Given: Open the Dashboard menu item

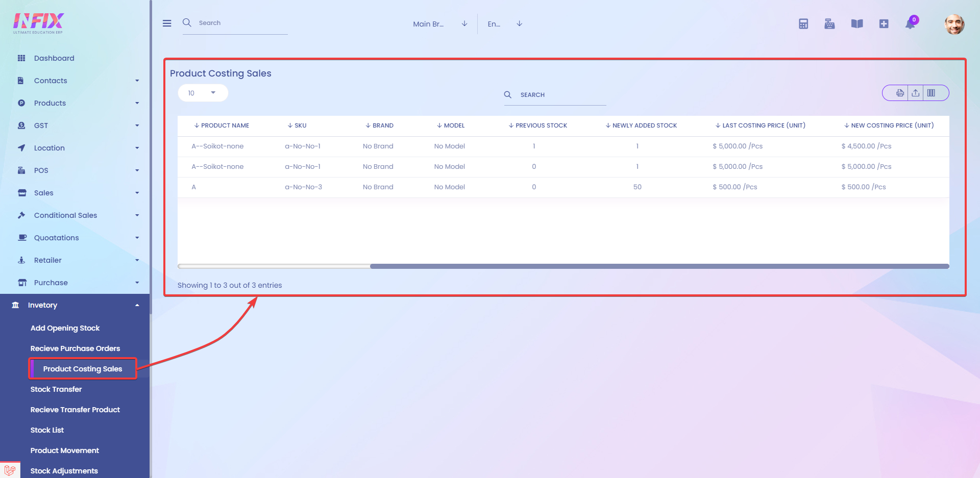Looking at the screenshot, I should tap(54, 58).
